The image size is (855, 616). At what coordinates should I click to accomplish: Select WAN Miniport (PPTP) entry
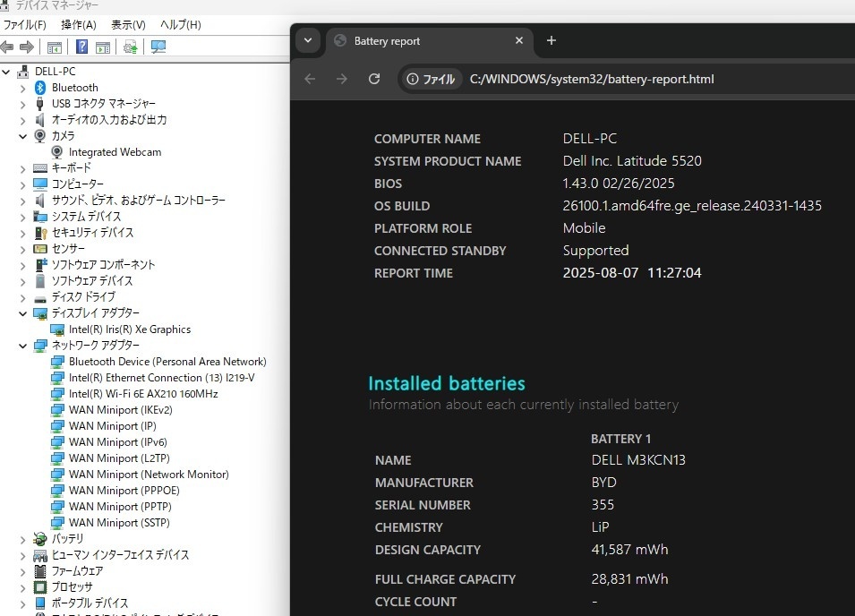[x=120, y=507]
